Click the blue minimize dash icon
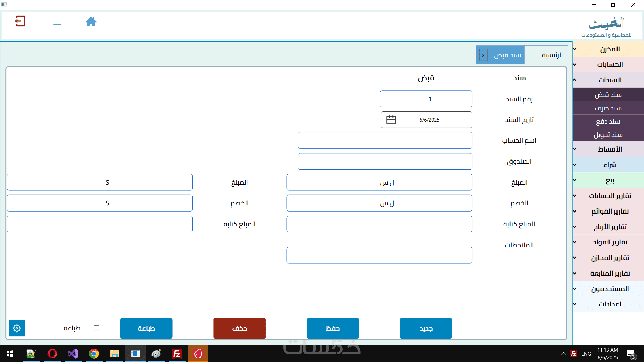 point(57,24)
